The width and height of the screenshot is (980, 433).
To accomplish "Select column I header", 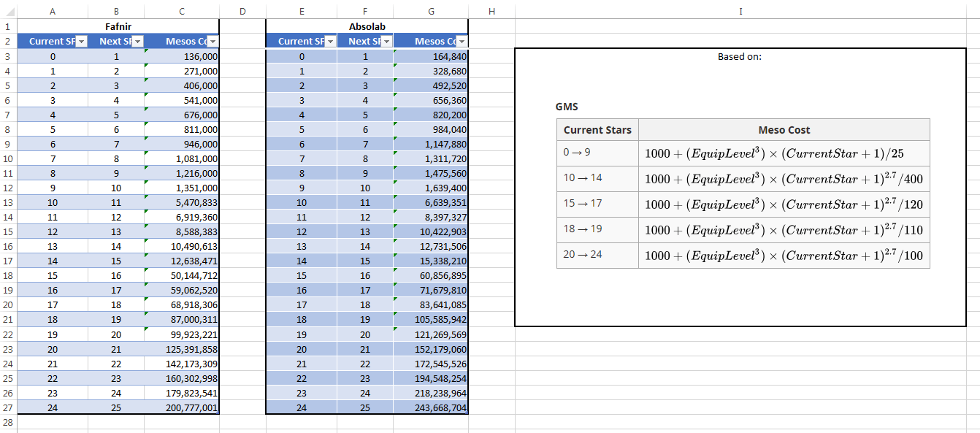I will pyautogui.click(x=740, y=11).
